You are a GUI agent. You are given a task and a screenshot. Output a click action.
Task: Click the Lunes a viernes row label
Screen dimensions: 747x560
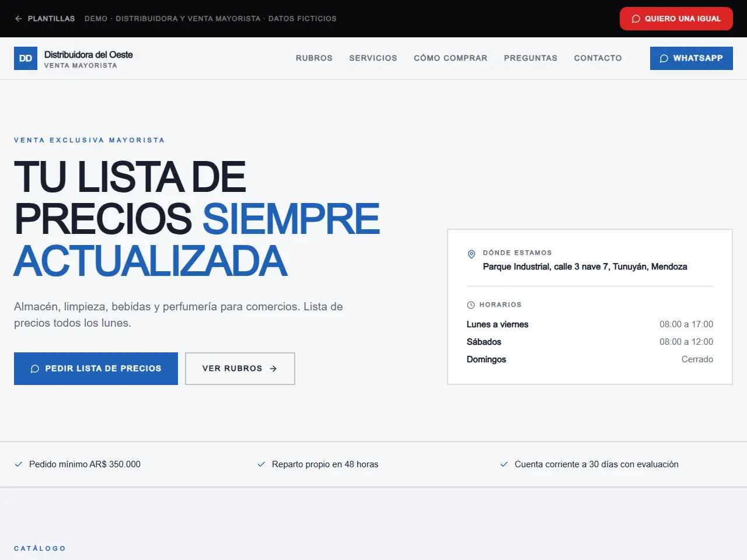[497, 324]
